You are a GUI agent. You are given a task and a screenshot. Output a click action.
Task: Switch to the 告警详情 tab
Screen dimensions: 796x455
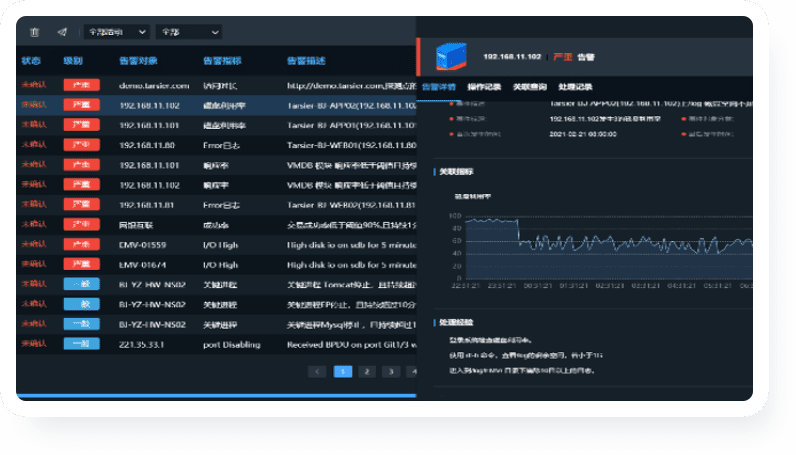point(439,87)
